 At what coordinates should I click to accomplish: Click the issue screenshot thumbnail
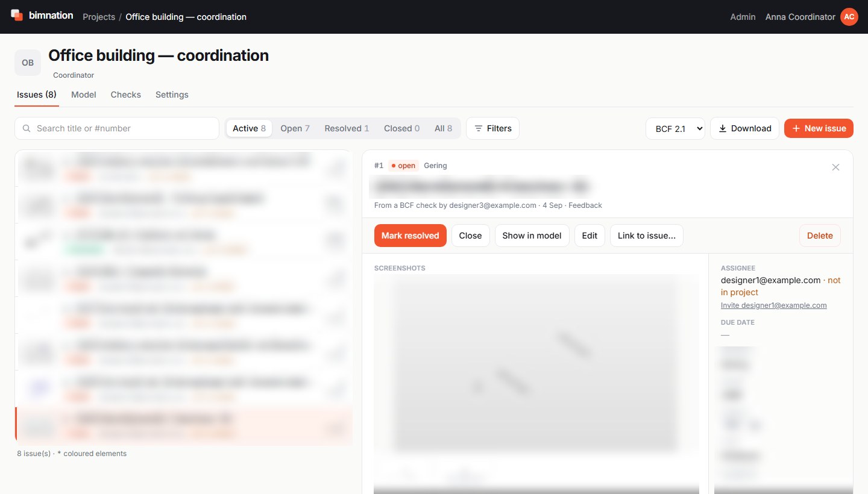pos(536,365)
